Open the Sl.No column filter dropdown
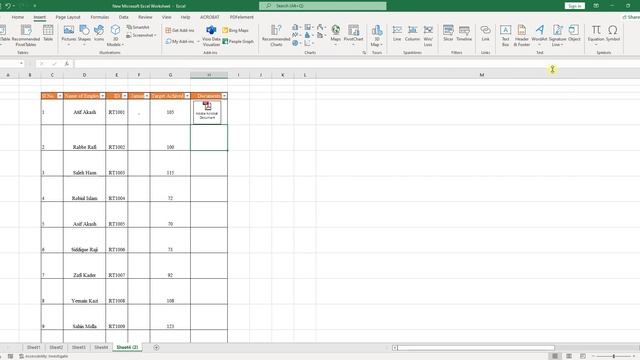The width and height of the screenshot is (640, 360). tap(60, 96)
